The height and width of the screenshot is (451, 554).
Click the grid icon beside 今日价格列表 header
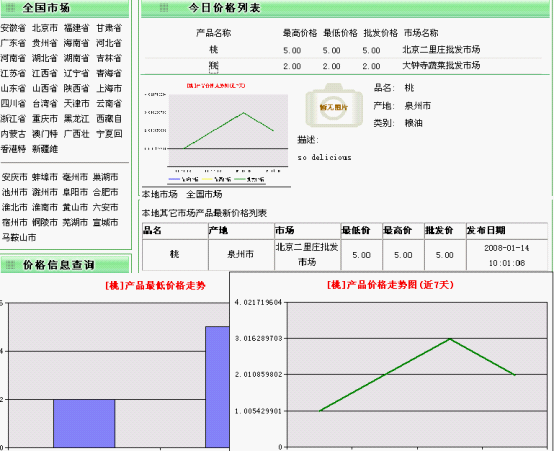click(164, 7)
